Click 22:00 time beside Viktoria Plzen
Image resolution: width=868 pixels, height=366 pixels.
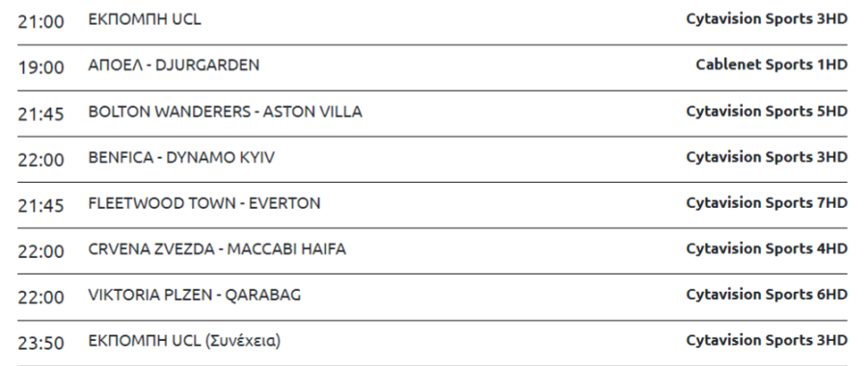tap(41, 298)
